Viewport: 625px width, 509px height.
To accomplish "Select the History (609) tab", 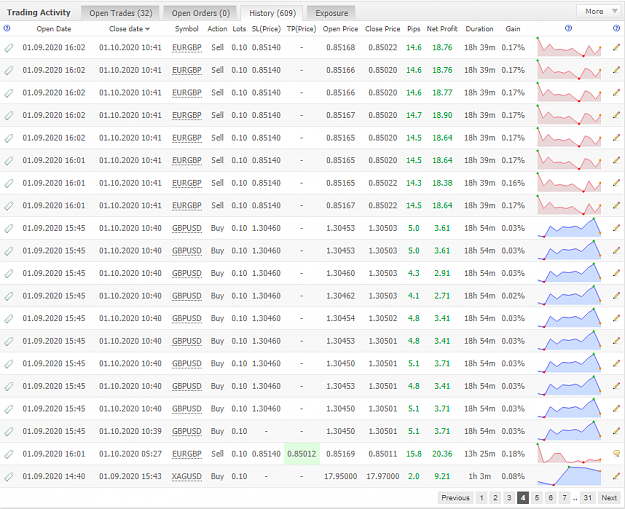I will point(272,13).
